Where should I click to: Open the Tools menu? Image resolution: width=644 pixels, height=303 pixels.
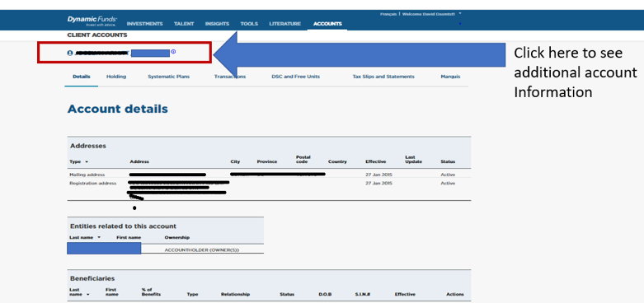(x=249, y=24)
